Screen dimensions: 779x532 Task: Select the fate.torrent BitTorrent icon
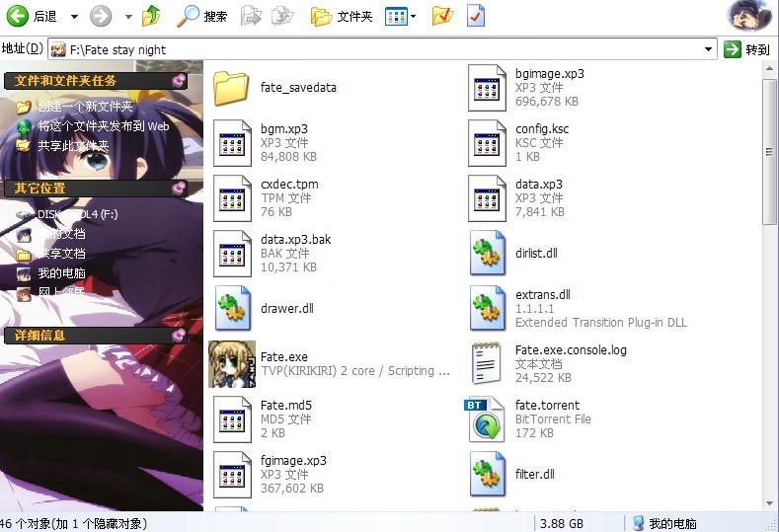485,419
